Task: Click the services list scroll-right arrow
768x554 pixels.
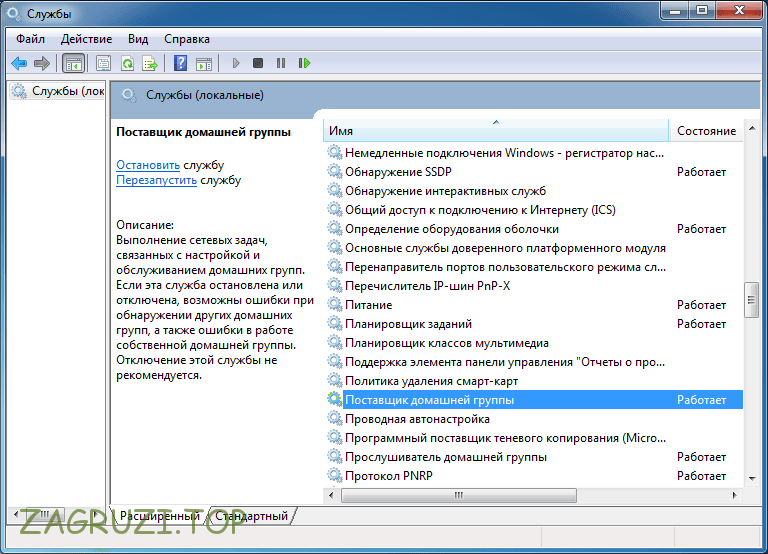Action: (x=735, y=495)
